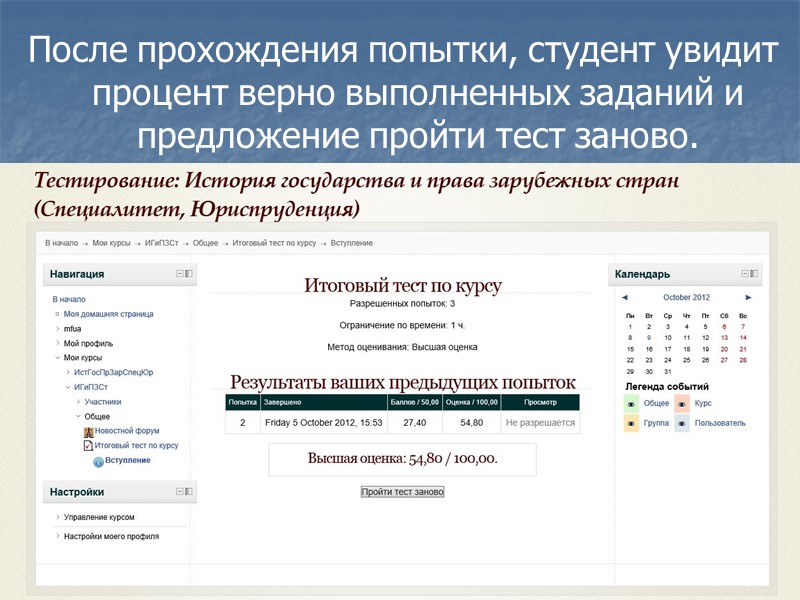This screenshot has width=800, height=600.
Task: Expand the ИстГосПрЗарСпецЮр course node
Action: point(68,372)
